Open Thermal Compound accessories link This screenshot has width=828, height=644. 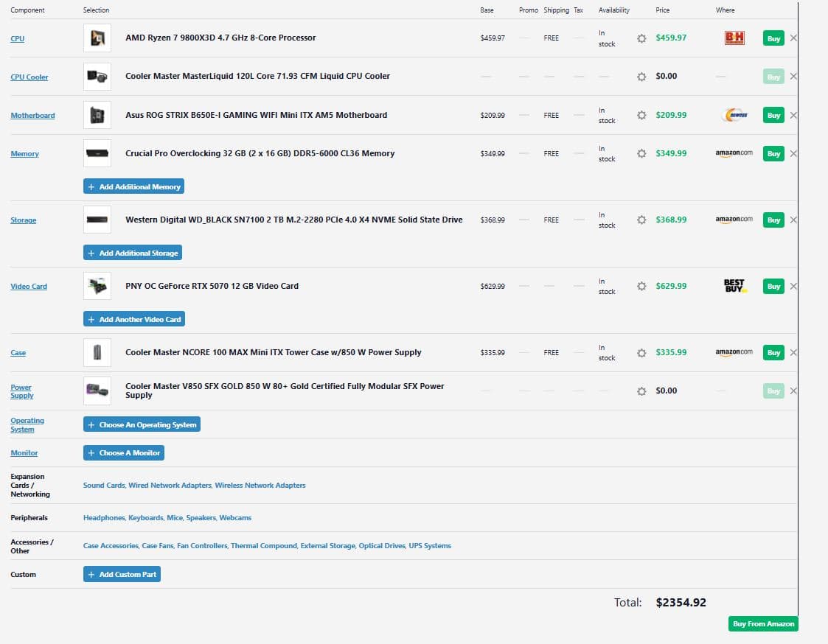point(264,546)
